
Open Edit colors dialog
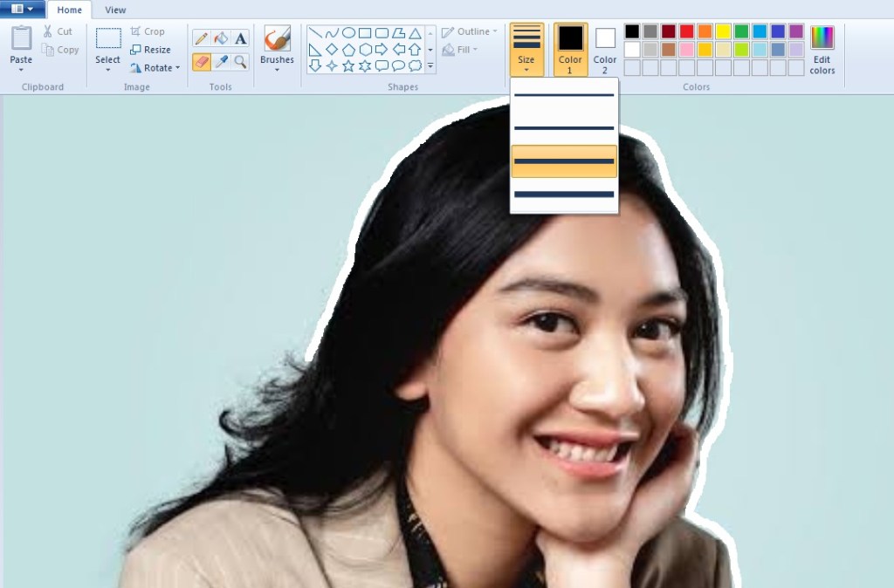coord(822,50)
